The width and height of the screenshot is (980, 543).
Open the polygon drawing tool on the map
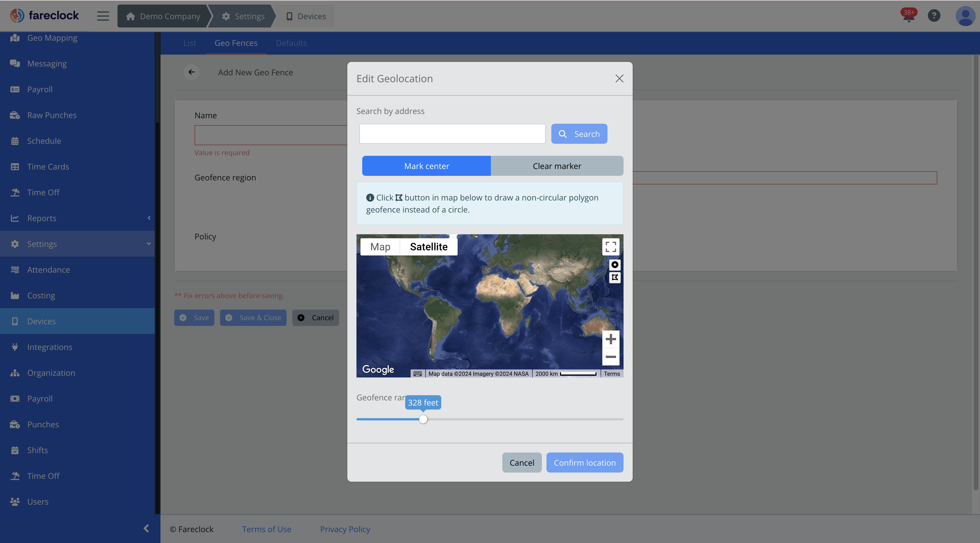click(614, 278)
